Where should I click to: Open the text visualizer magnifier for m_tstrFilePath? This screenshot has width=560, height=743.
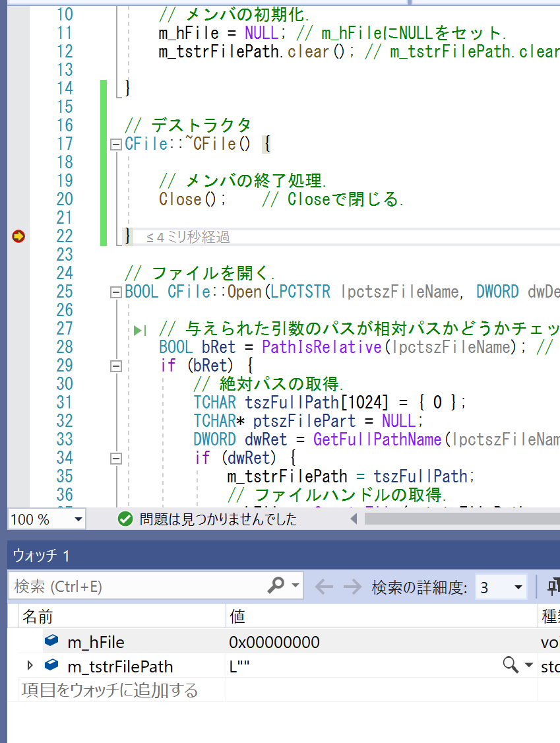click(x=511, y=665)
